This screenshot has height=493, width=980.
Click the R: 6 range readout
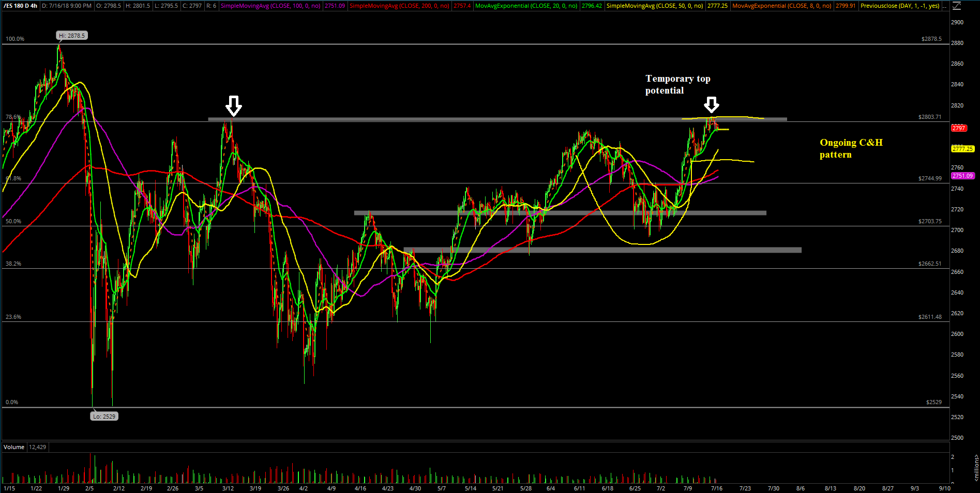pyautogui.click(x=211, y=6)
